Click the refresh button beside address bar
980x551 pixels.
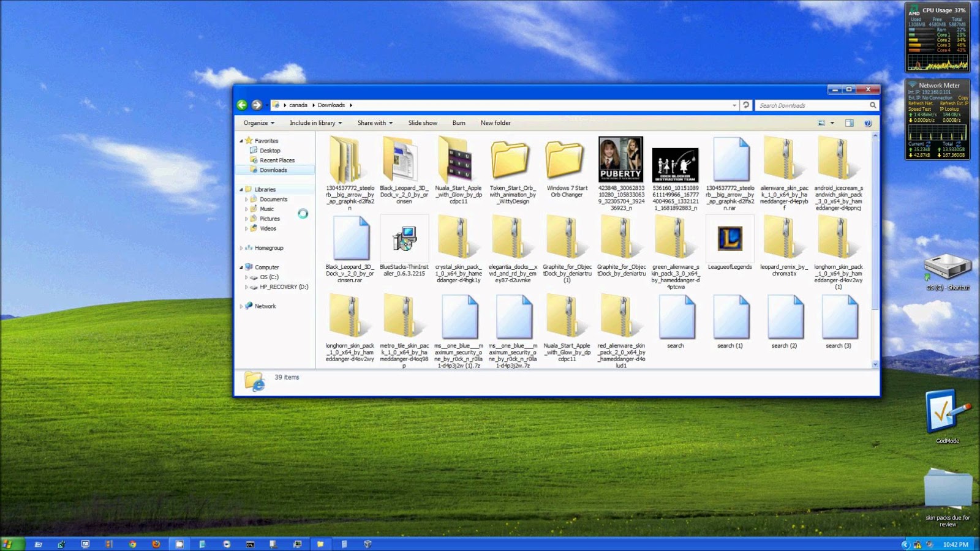(745, 105)
